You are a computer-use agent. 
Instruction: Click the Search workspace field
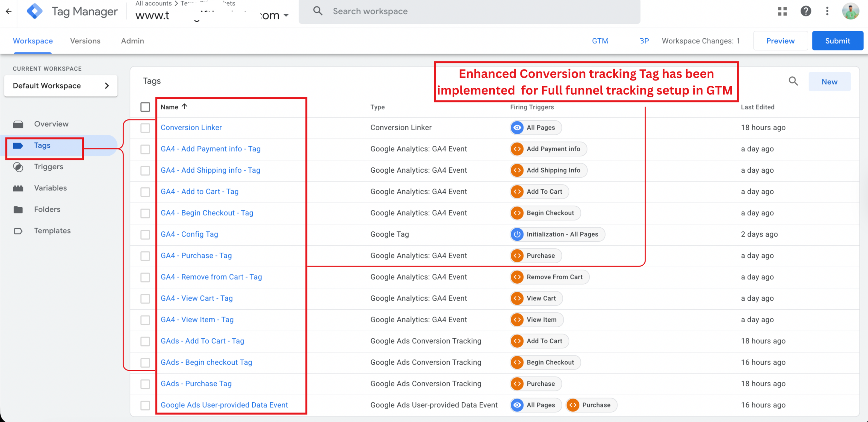(x=475, y=12)
